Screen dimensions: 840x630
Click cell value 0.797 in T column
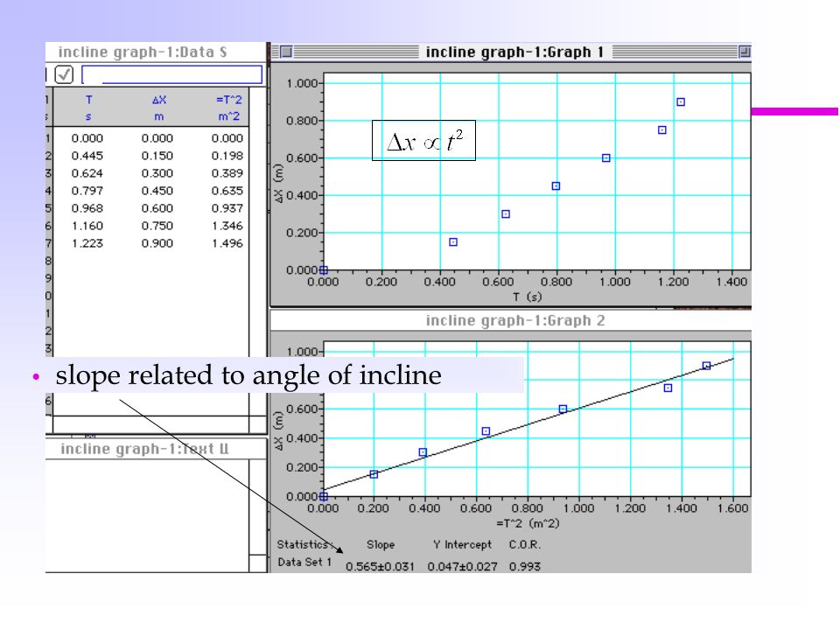[87, 191]
